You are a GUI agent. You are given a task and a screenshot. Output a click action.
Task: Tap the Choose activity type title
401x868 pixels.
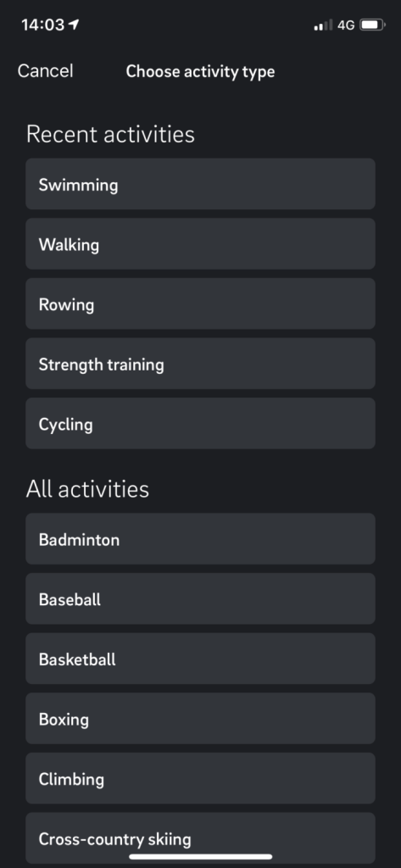[200, 71]
